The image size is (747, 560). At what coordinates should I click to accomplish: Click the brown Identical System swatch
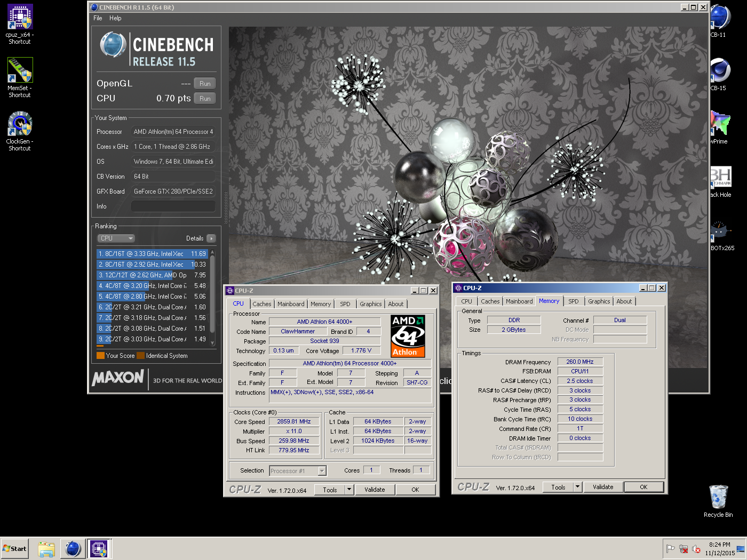tap(140, 356)
